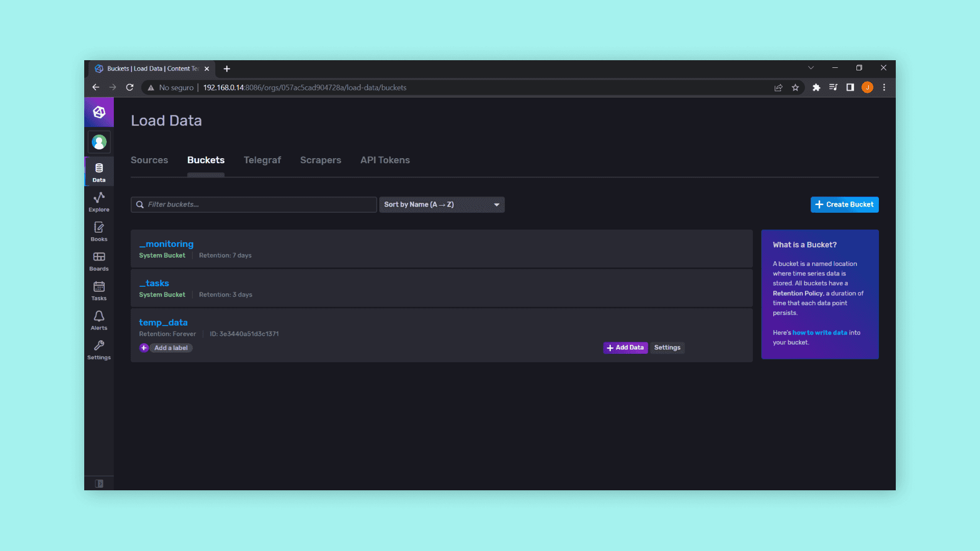Screen dimensions: 980x551
Task: Go to Books notebooks icon
Action: point(99,231)
